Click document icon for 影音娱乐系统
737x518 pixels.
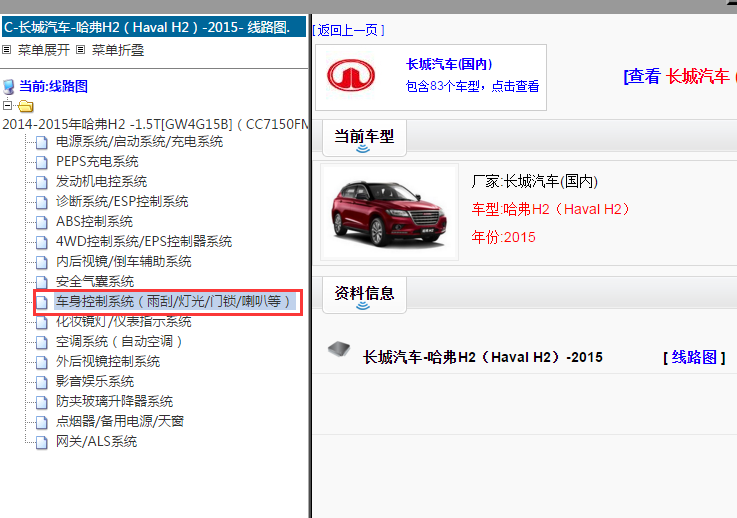(x=42, y=382)
